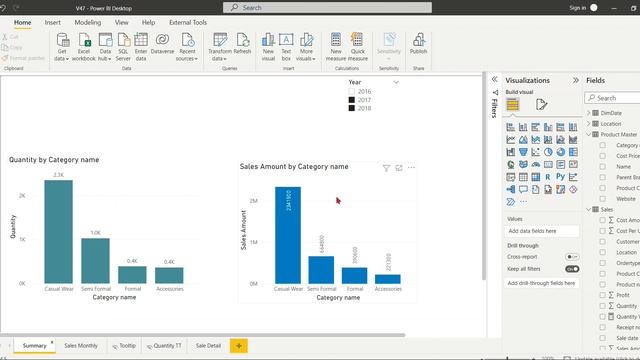Open the Help ribbon tab
Image resolution: width=640 pixels, height=360 pixels.
click(x=148, y=22)
